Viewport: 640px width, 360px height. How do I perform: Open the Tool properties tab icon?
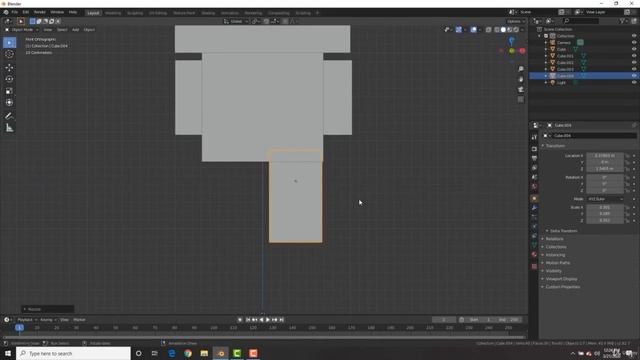tap(534, 138)
